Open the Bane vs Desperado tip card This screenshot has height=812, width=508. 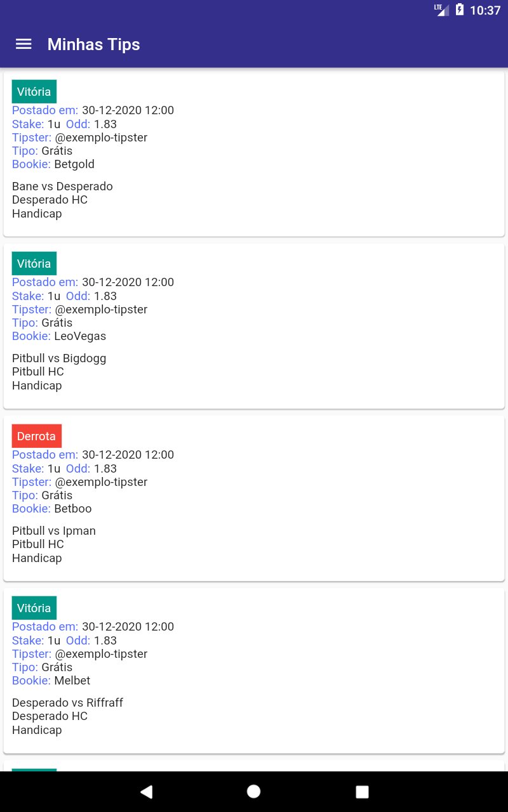click(x=254, y=187)
